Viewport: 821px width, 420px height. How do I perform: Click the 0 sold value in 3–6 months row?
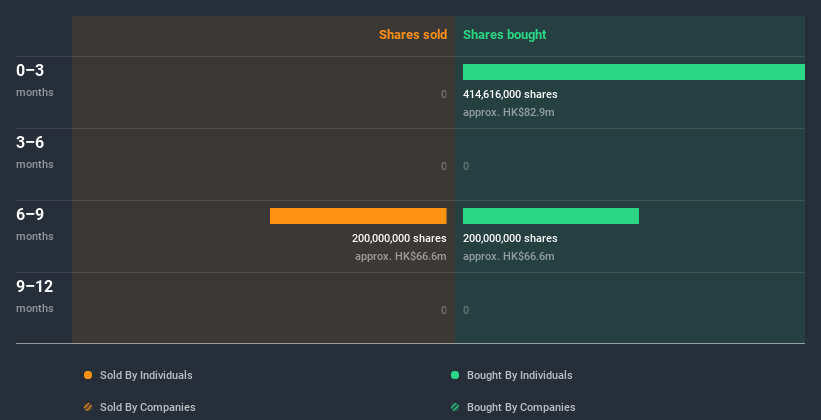click(444, 167)
